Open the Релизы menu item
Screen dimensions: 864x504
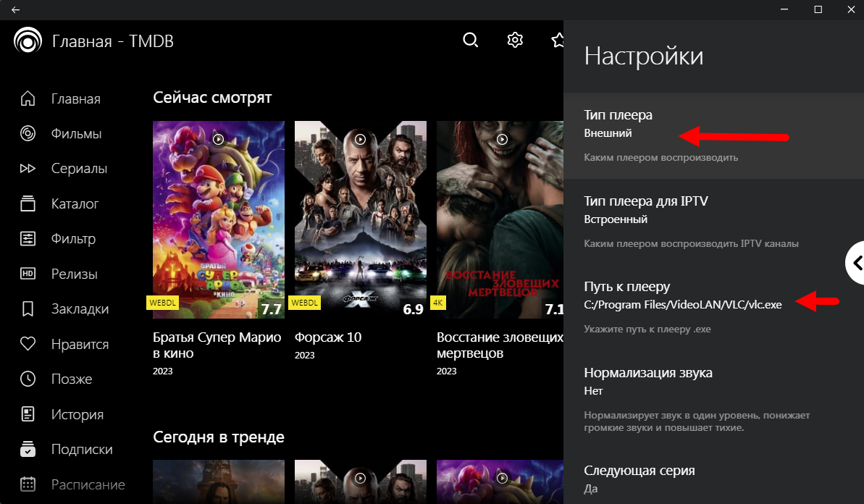[x=75, y=274]
